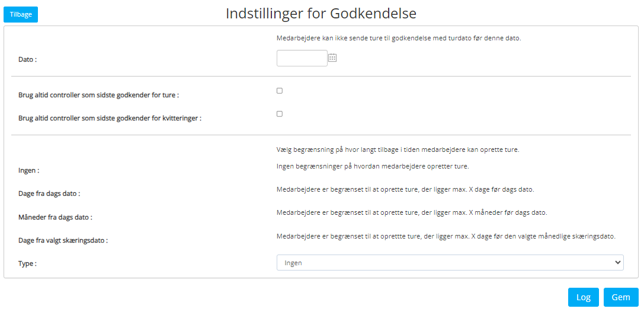Click the Måneder fra dags dato label
Viewport: 644px width, 318px height.
[56, 217]
